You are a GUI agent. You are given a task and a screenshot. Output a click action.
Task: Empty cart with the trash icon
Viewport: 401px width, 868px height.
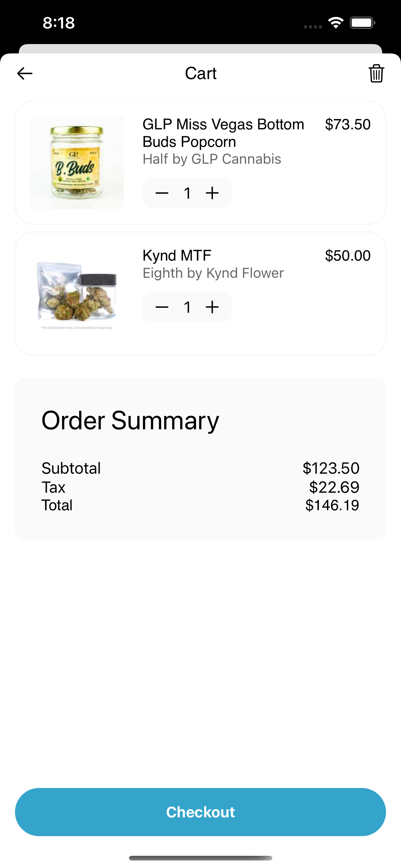point(376,73)
